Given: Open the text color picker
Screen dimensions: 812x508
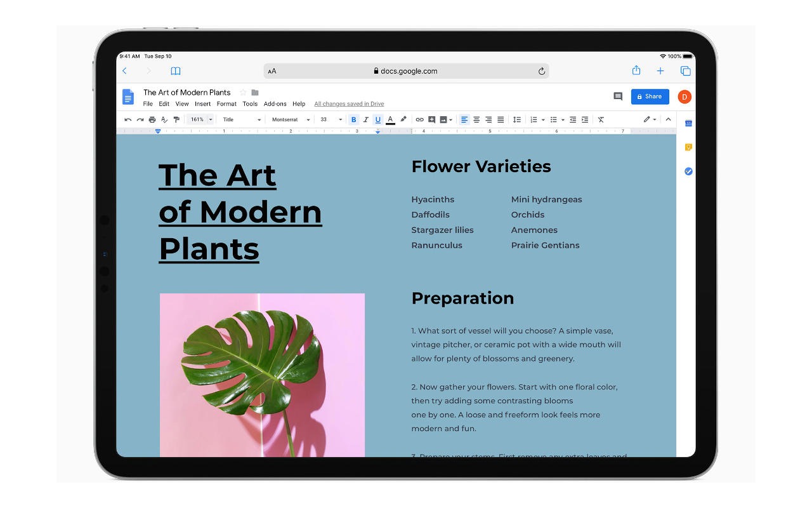Looking at the screenshot, I should (x=390, y=119).
